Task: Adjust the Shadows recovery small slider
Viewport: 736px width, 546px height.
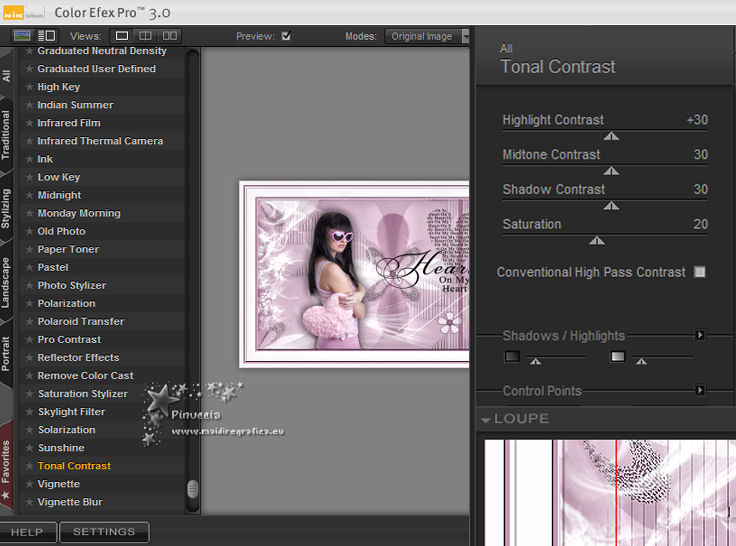Action: (535, 361)
